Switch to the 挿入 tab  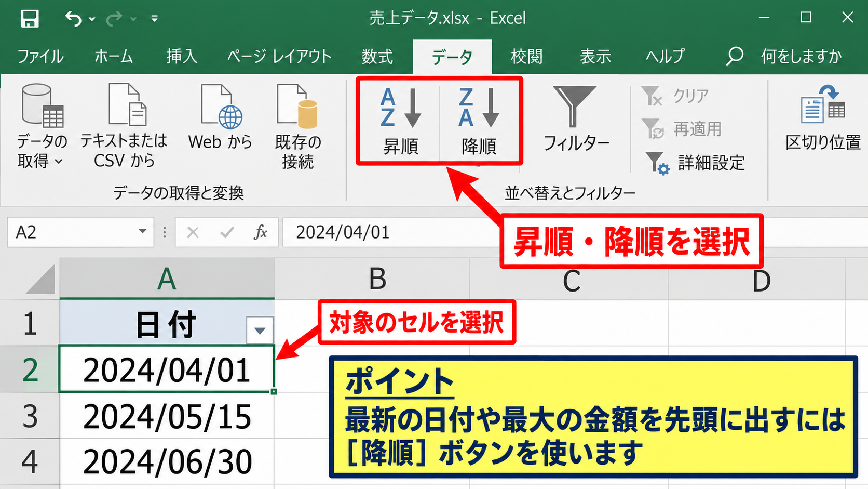coord(182,56)
